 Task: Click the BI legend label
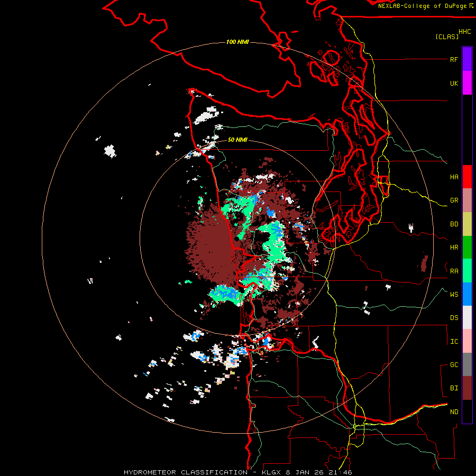[454, 388]
